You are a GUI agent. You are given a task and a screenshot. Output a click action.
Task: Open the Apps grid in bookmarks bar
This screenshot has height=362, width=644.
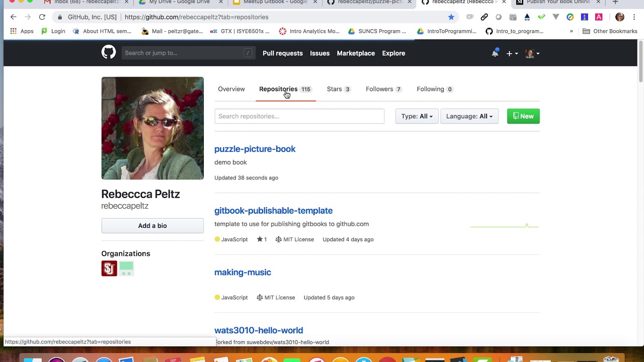tap(22, 31)
